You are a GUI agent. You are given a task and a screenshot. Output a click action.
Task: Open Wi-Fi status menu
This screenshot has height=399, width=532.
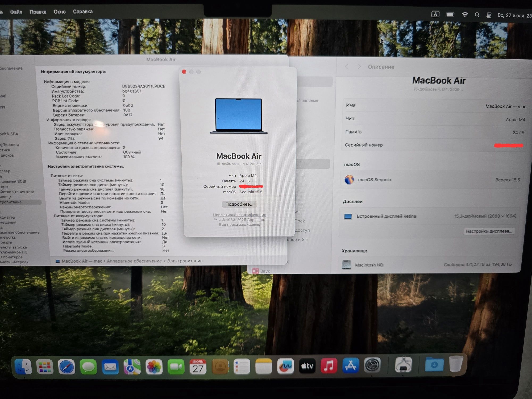point(465,15)
